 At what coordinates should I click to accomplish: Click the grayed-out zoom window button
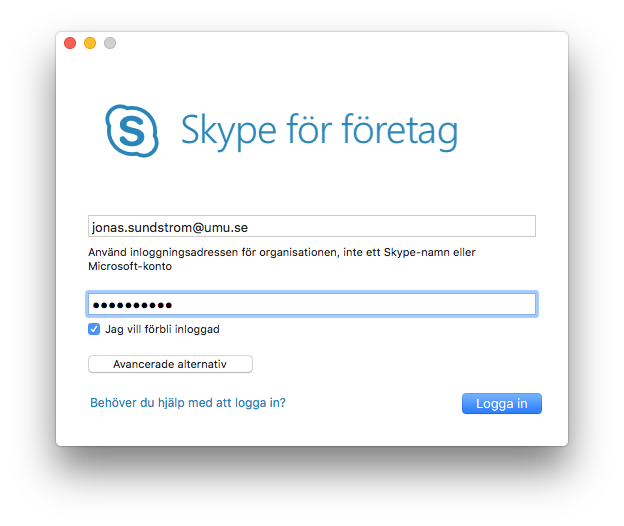point(110,43)
